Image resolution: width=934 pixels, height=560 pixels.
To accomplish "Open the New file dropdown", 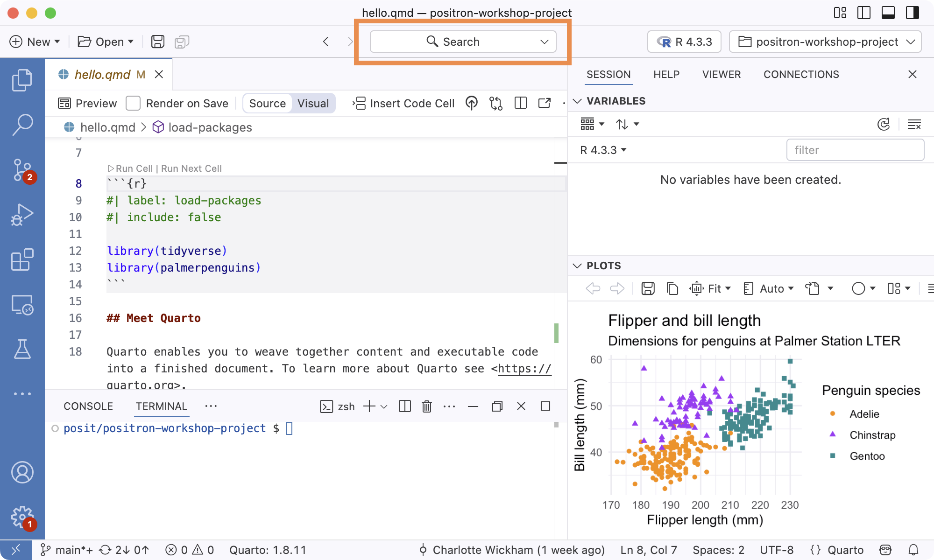I will tap(35, 42).
